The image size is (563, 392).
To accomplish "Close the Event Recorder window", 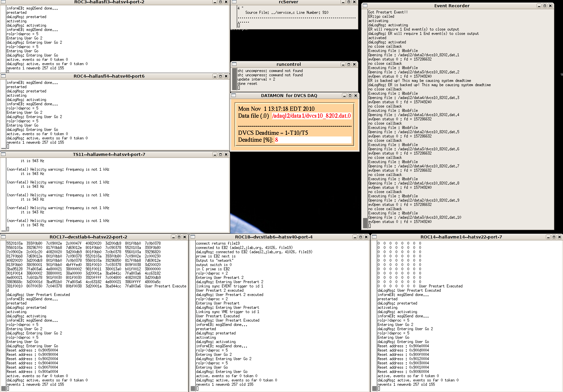I will click(x=550, y=6).
